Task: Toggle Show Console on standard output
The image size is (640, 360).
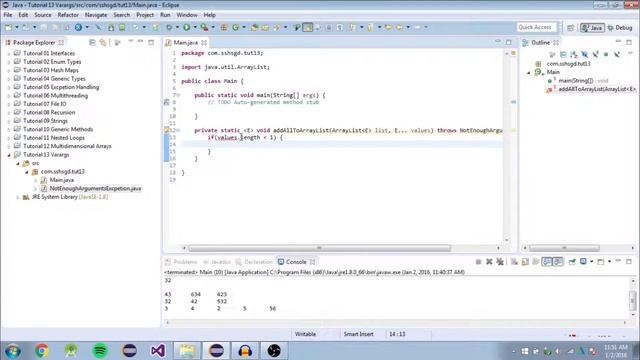Action: pyautogui.click(x=547, y=262)
